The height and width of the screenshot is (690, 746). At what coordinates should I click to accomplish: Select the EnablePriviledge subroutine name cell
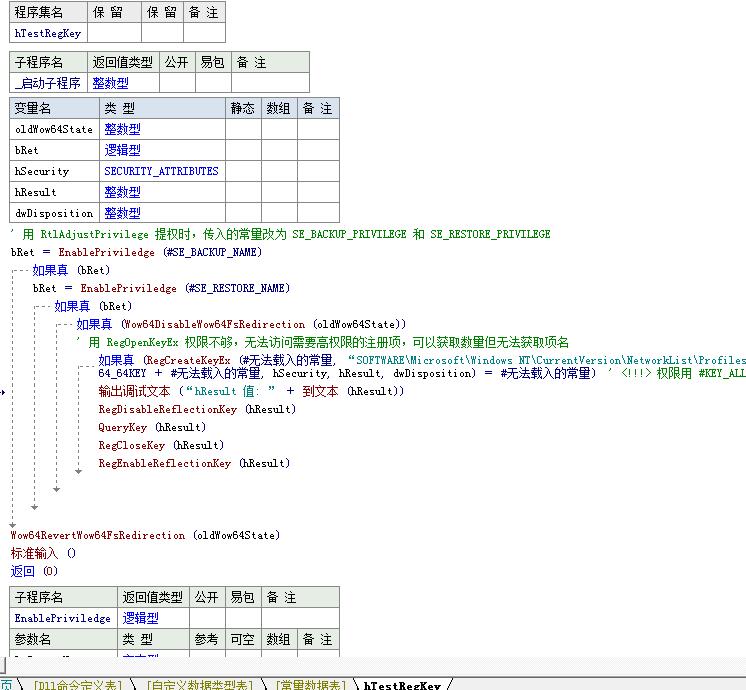(62, 618)
